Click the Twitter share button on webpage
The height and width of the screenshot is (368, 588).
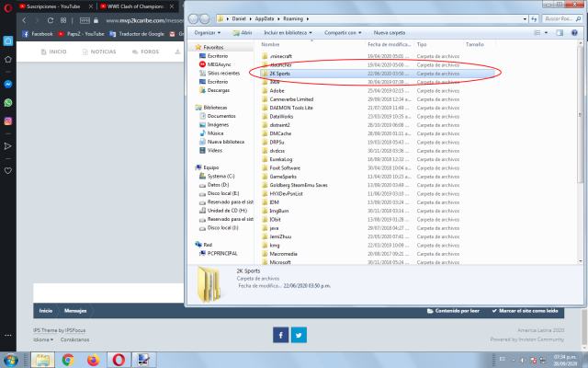pos(299,335)
